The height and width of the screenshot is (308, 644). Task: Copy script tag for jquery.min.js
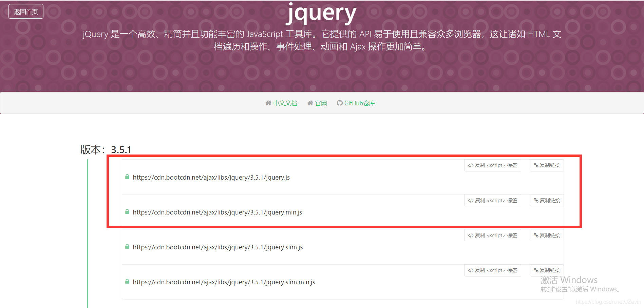pyautogui.click(x=492, y=200)
